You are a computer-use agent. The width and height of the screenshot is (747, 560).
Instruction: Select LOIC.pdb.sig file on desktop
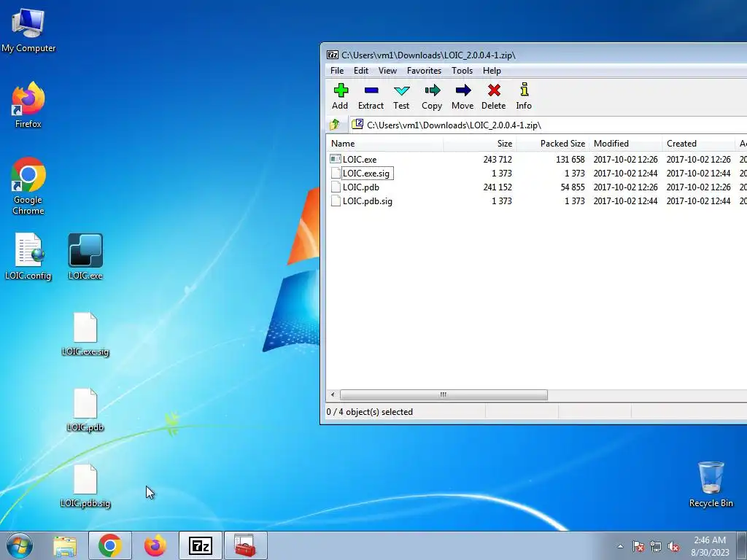(x=85, y=486)
